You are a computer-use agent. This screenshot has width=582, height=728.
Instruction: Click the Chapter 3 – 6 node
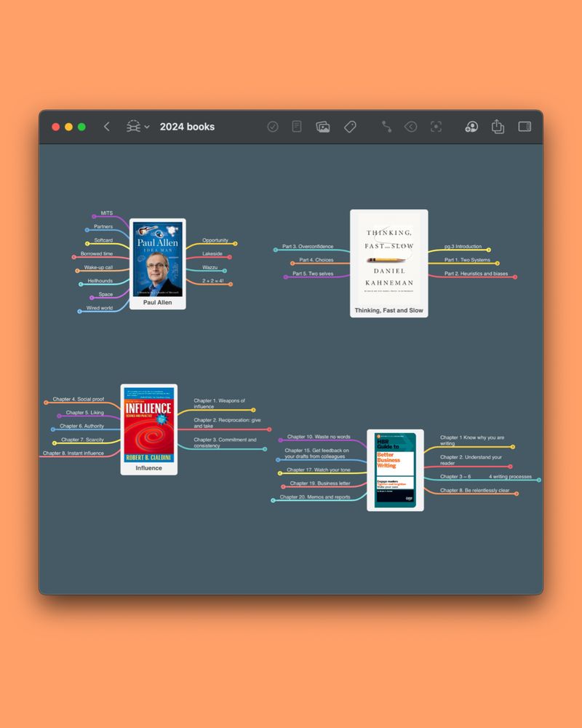click(x=455, y=477)
